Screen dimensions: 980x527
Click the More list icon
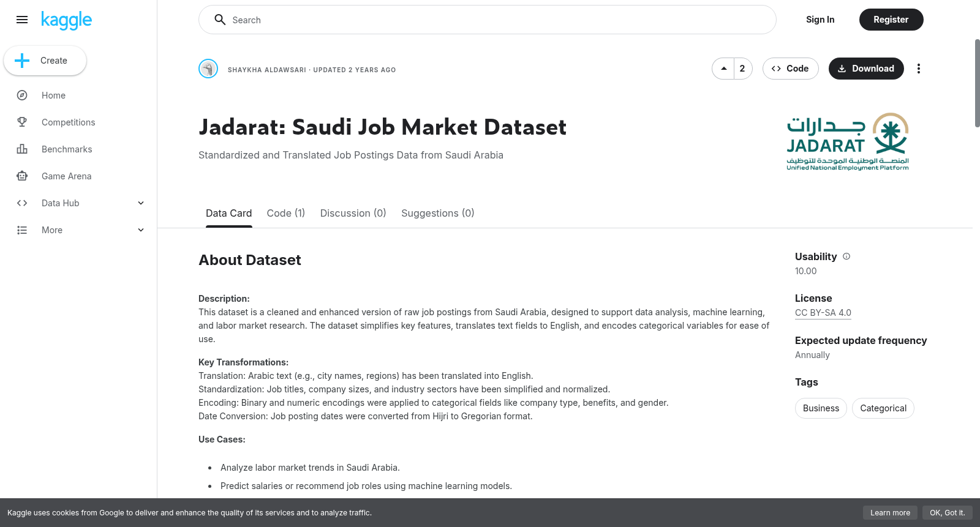pos(22,230)
